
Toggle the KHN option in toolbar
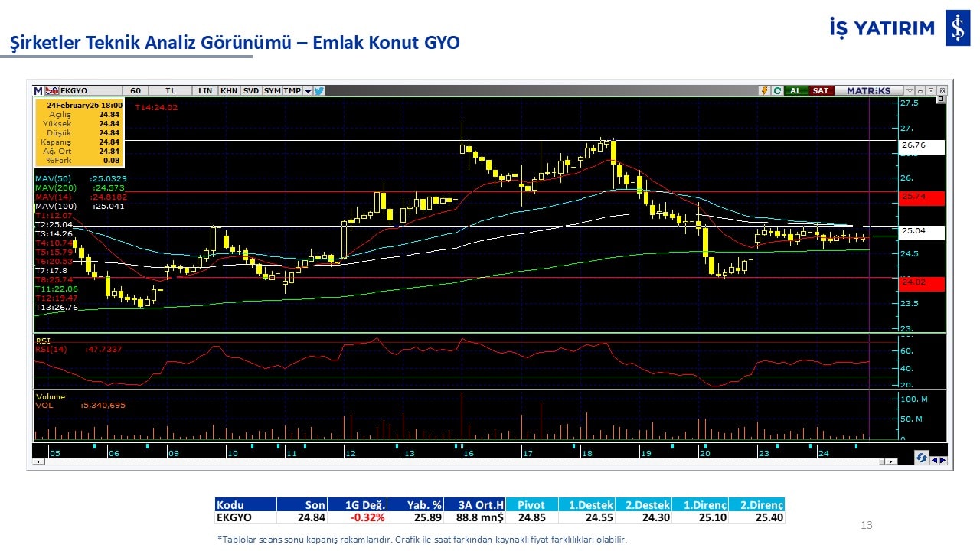coord(228,90)
